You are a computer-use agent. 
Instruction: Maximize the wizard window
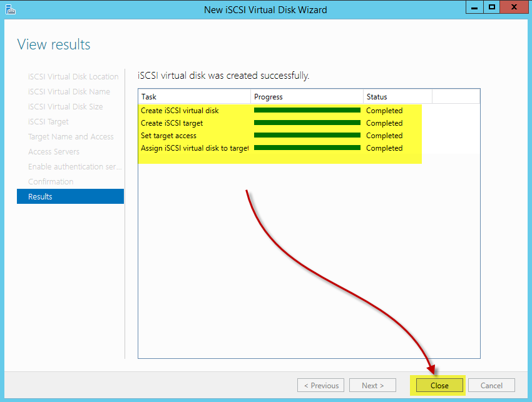click(491, 7)
